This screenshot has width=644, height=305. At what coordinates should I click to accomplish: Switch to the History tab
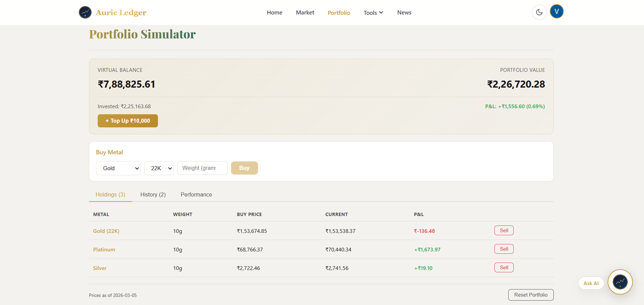click(153, 194)
